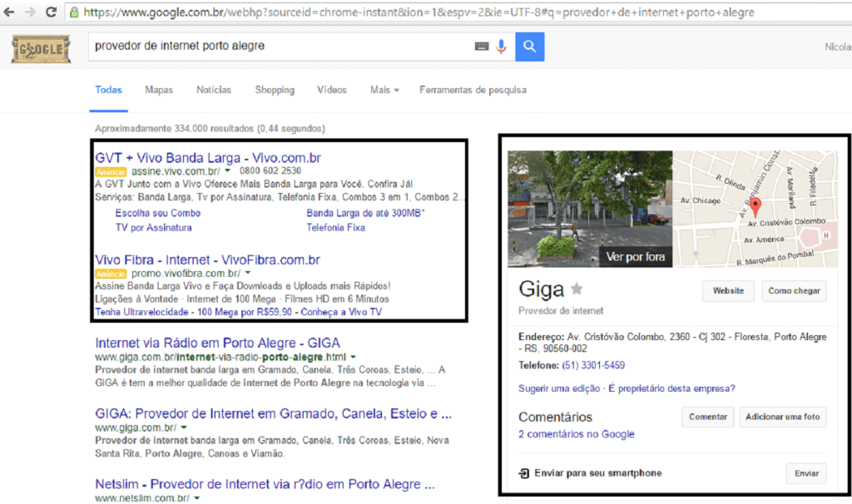This screenshot has width=852, height=504.
Task: Click Sugerir uma edição link
Action: [x=559, y=388]
